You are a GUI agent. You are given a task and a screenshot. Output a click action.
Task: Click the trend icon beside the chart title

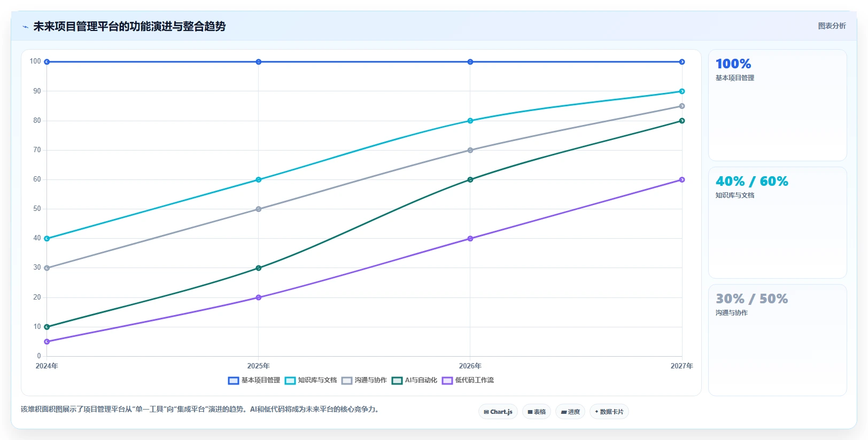pyautogui.click(x=25, y=27)
